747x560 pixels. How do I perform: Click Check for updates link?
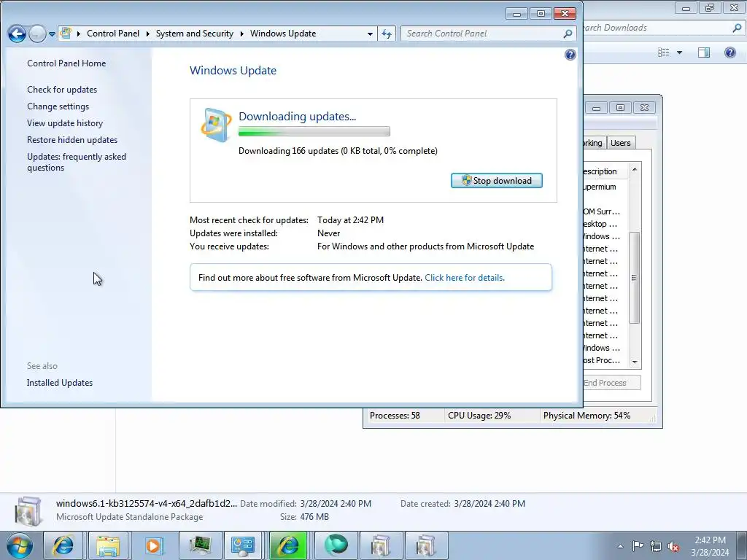[x=62, y=90]
